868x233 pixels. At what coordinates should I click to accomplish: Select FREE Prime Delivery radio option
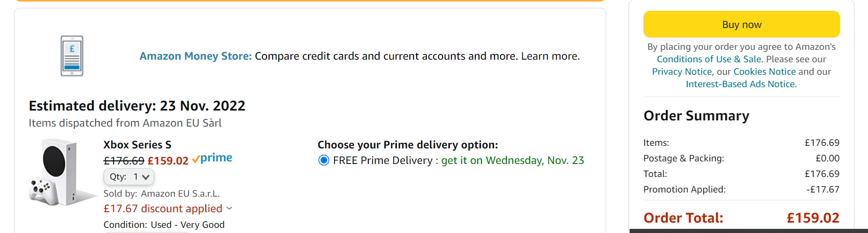tap(324, 160)
